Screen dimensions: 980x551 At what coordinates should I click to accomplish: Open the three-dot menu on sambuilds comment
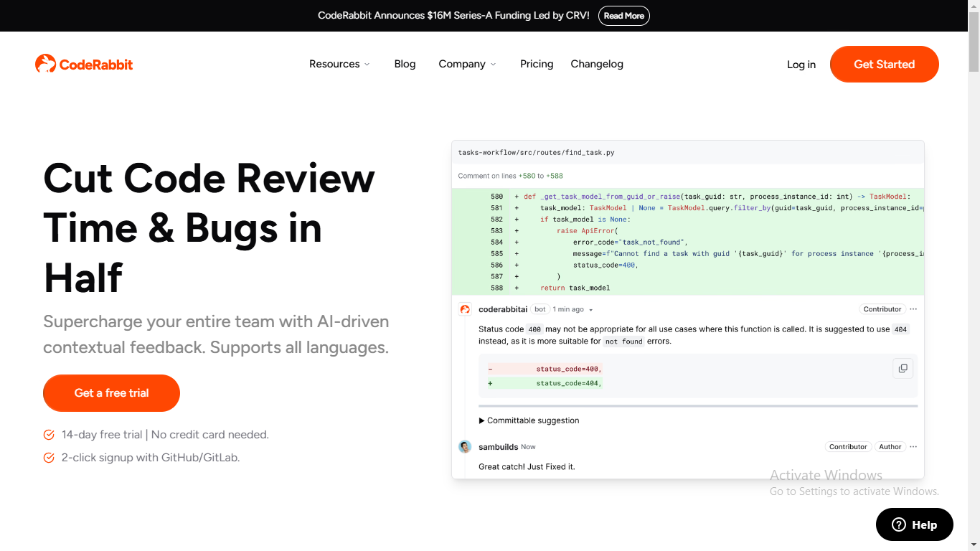[913, 447]
